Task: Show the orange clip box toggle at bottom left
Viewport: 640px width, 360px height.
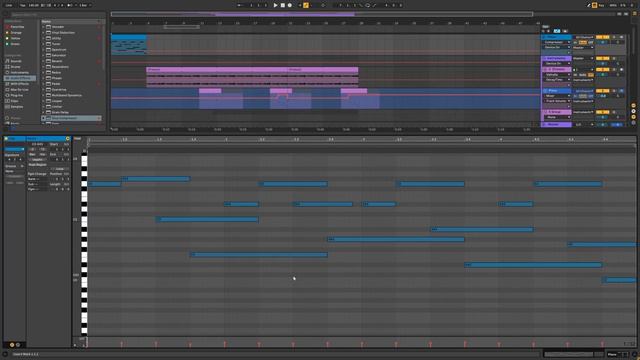Action: [x=12, y=345]
